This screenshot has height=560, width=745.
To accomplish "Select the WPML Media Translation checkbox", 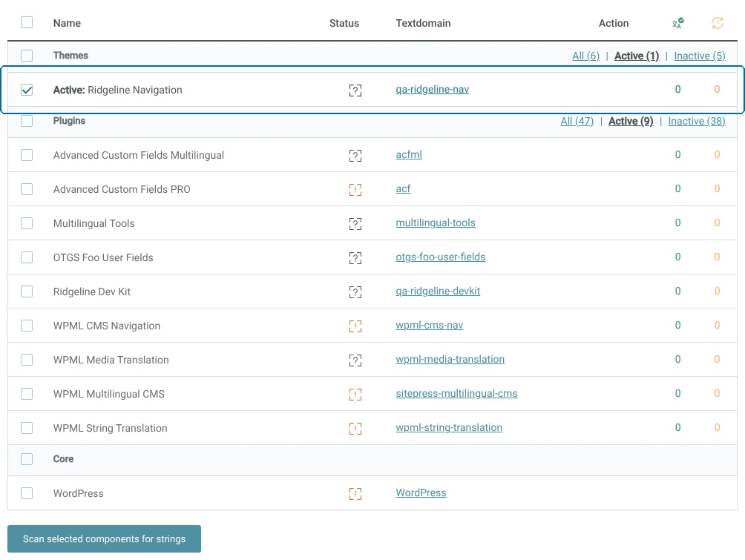I will point(27,360).
